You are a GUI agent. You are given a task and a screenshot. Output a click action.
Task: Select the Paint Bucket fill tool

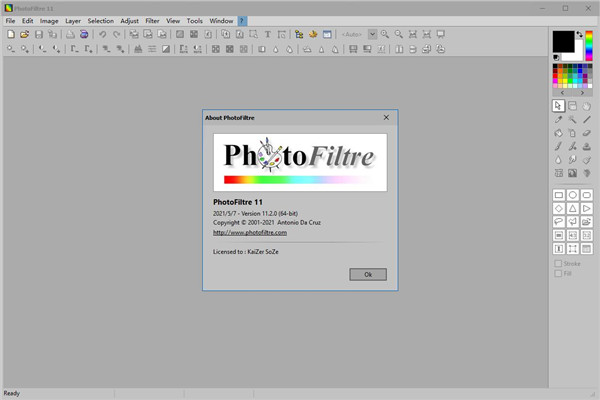coord(559,133)
